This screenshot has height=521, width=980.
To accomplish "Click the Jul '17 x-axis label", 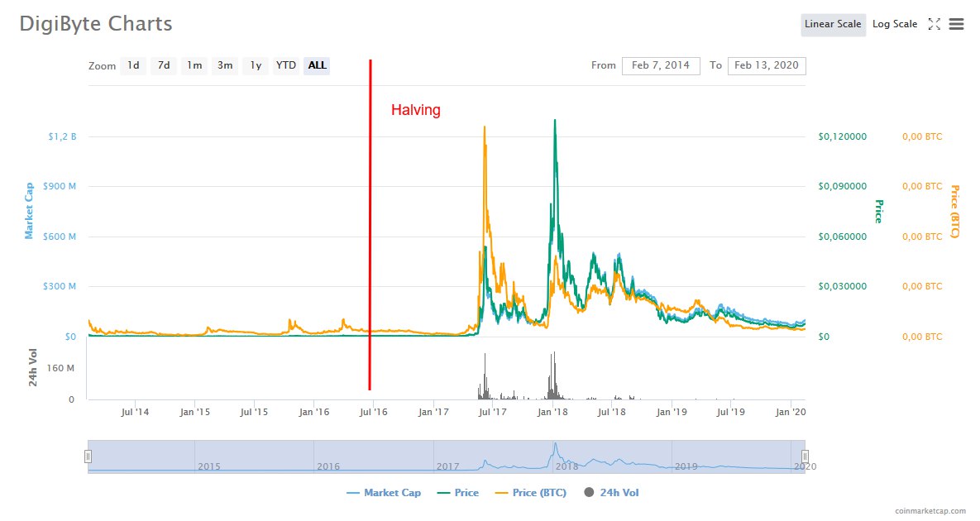I will click(x=493, y=413).
